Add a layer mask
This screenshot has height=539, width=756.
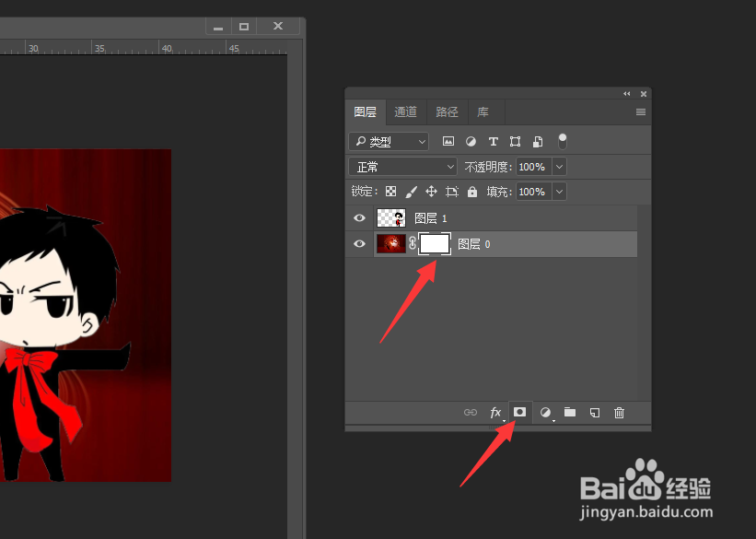pyautogui.click(x=519, y=412)
